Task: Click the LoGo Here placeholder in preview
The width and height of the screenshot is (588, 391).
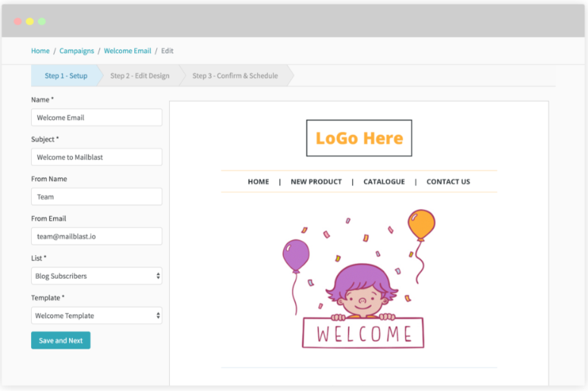Action: 360,138
